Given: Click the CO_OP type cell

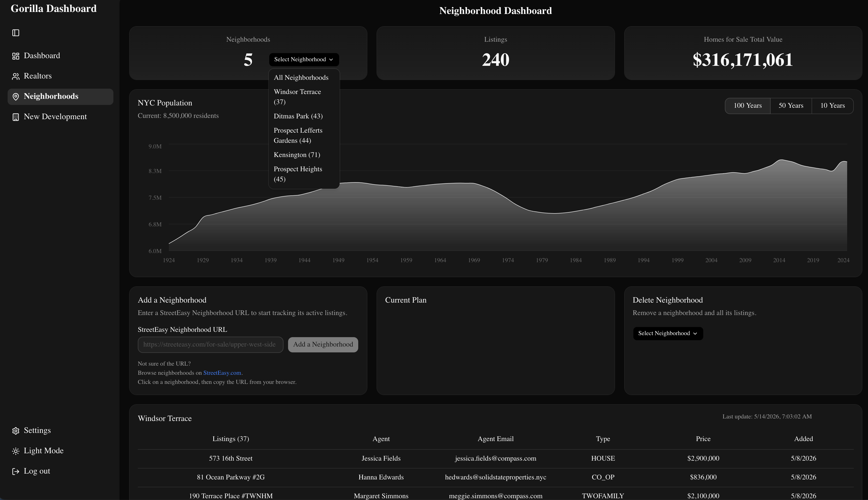Looking at the screenshot, I should [603, 477].
